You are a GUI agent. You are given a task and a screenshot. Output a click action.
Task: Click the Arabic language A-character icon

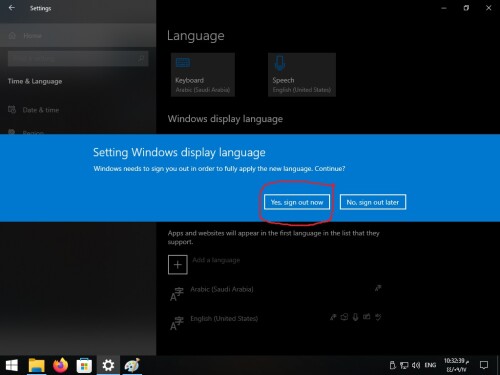point(177,294)
